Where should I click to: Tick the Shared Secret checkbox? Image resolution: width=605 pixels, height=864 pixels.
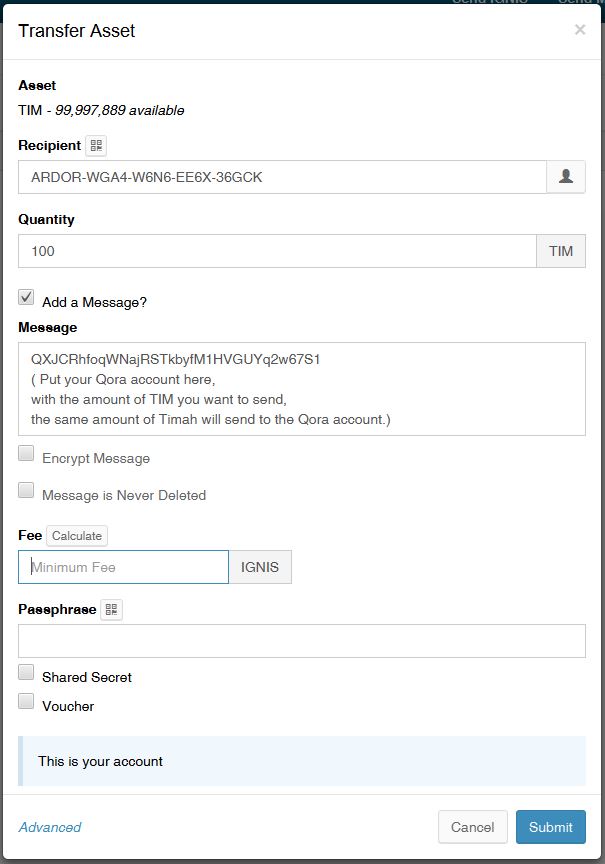tap(26, 673)
